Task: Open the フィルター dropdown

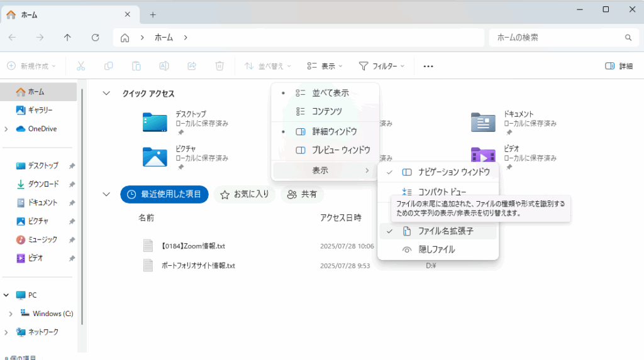Action: [381, 66]
